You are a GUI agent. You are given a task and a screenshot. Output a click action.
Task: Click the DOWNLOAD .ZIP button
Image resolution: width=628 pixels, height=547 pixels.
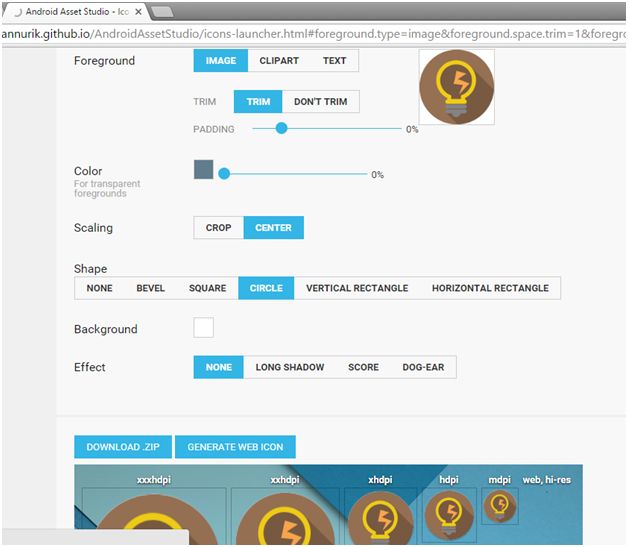(123, 447)
